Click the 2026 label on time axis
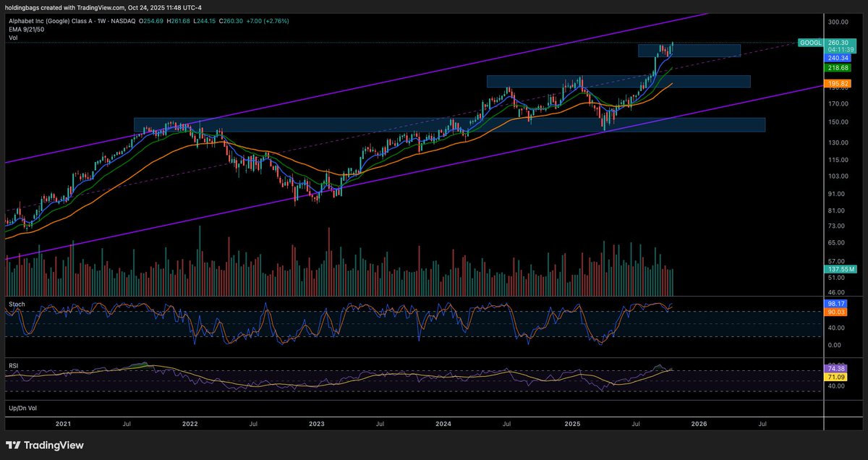 pos(699,424)
